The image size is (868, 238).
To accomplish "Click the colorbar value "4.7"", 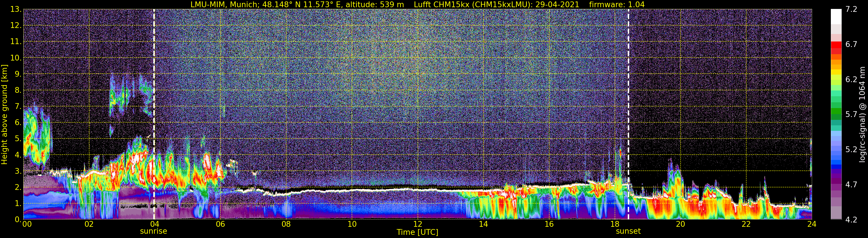I will coord(851,185).
